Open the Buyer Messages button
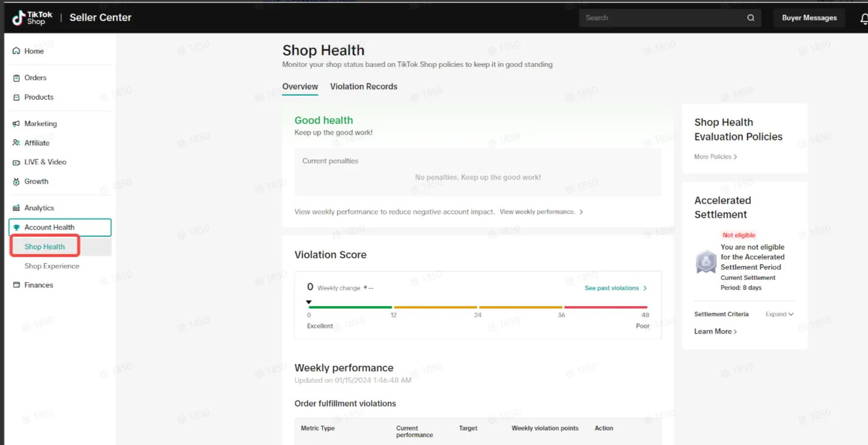Viewport: 868px width, 445px height. click(x=809, y=18)
